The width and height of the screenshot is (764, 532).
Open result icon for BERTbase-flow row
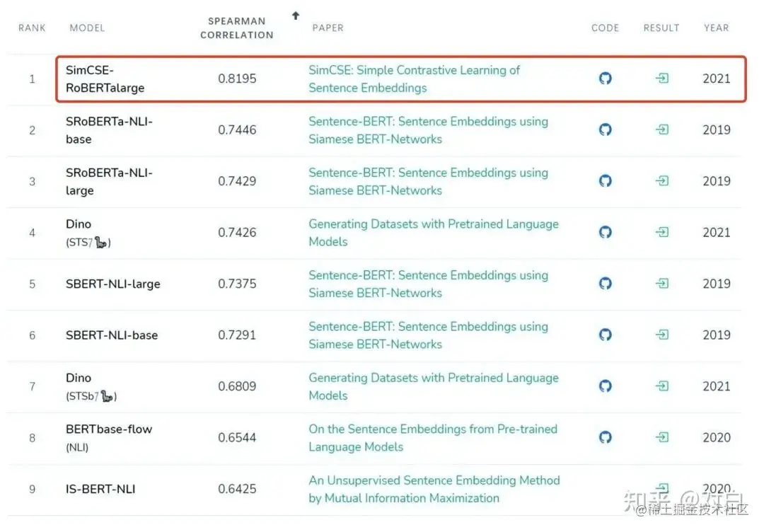coord(661,437)
